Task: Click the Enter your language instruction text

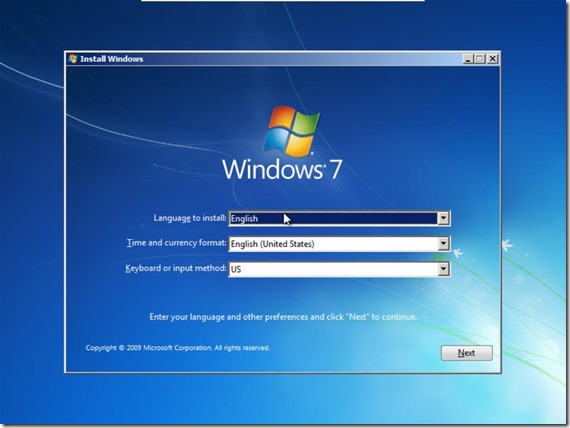Action: 283,317
